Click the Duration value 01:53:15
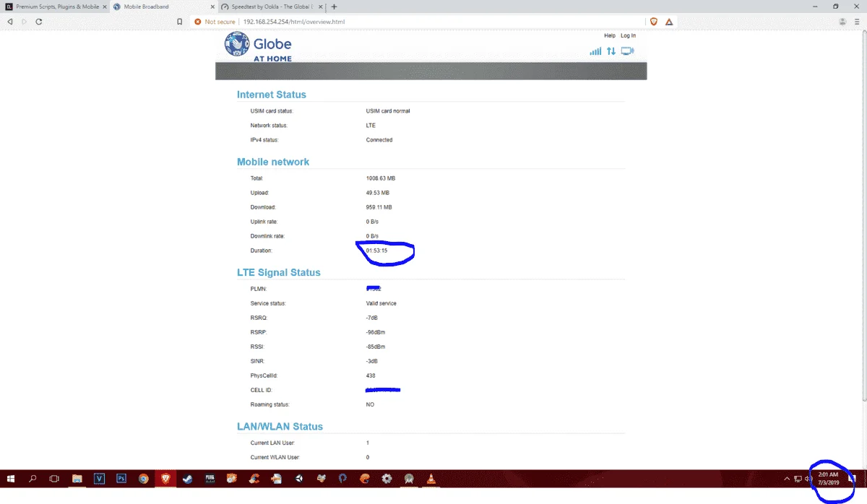Screen dimensions: 867x504 pos(377,251)
